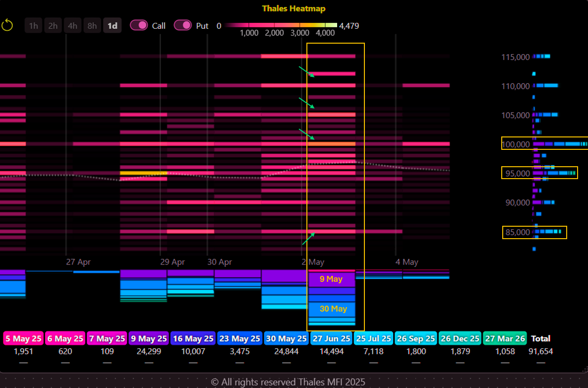Select the 1h timeframe button
Image resolution: width=588 pixels, height=388 pixels.
pos(33,25)
